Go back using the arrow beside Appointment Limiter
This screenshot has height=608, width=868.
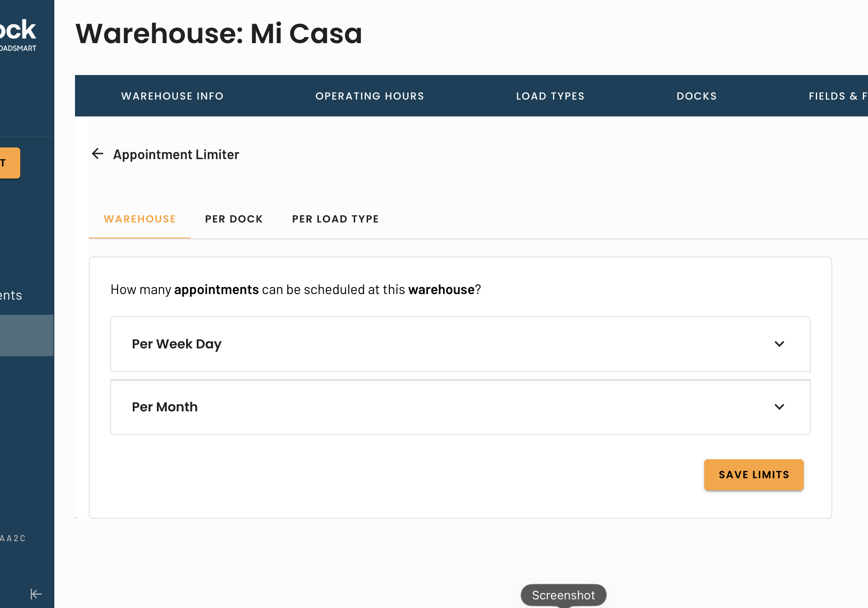[x=98, y=154]
